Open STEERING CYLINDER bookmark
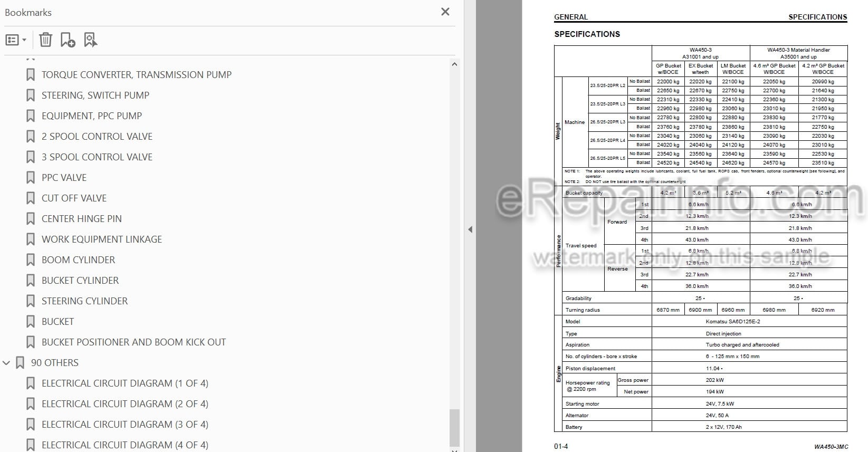 84,301
